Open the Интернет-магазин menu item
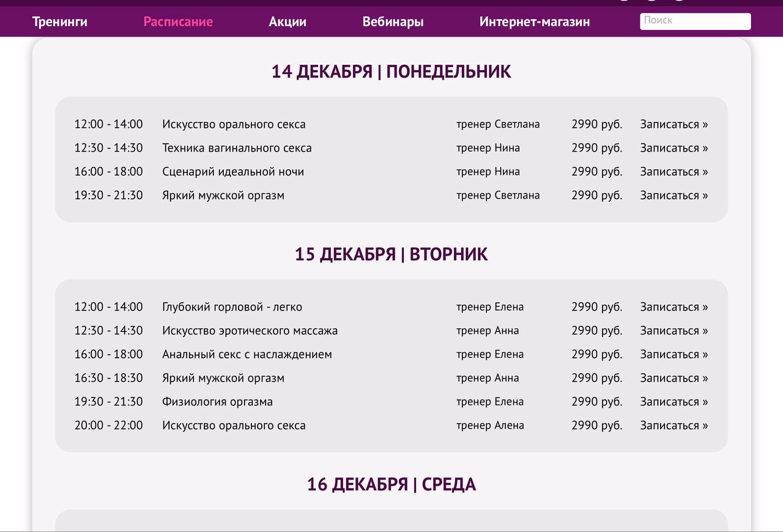This screenshot has height=532, width=783. (535, 21)
